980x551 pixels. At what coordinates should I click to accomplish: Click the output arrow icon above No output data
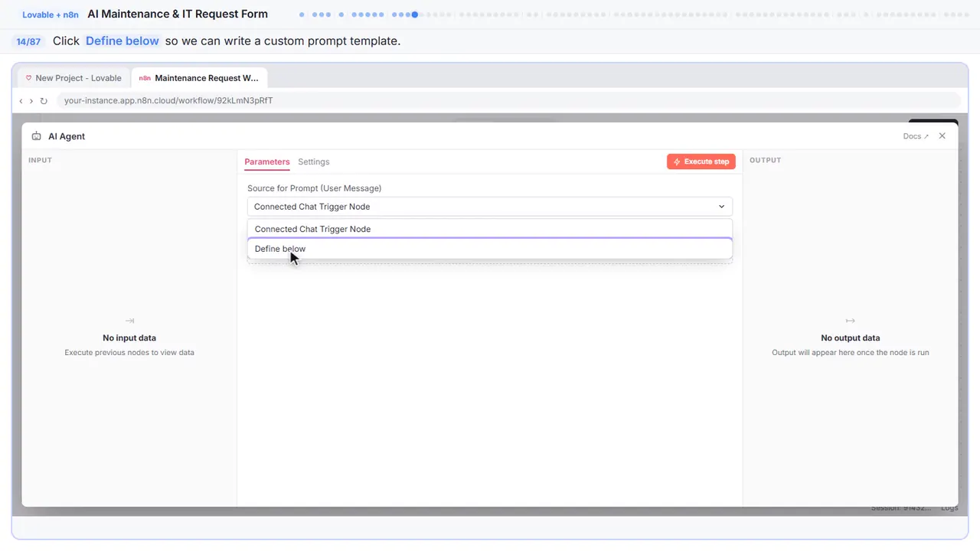tap(850, 321)
